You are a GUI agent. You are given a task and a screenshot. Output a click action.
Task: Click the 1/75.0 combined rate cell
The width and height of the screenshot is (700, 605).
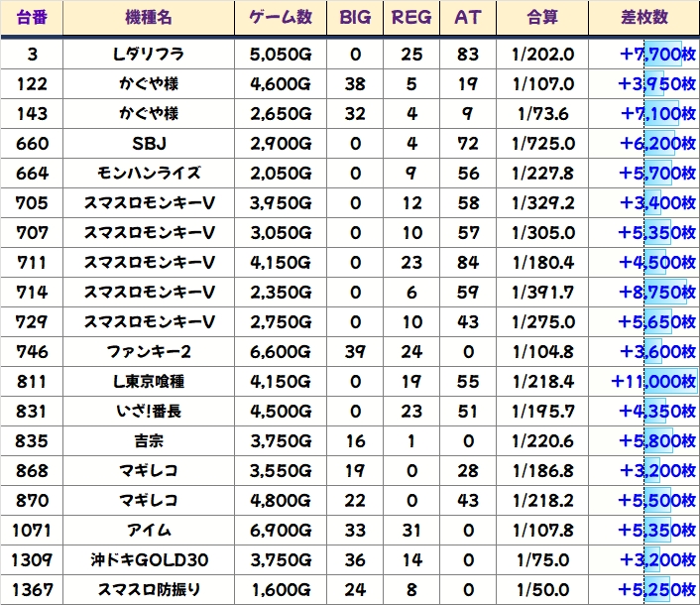(542, 560)
